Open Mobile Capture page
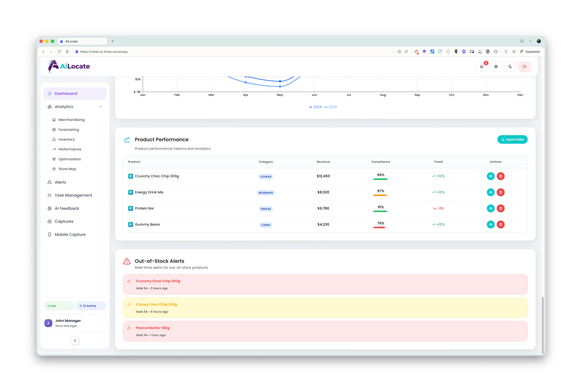582x392 pixels. [x=75, y=234]
